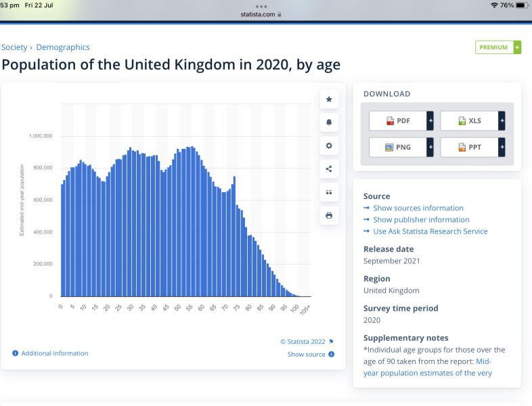Click Additional Information link
Screen dimensions: 532x406
tap(54, 353)
